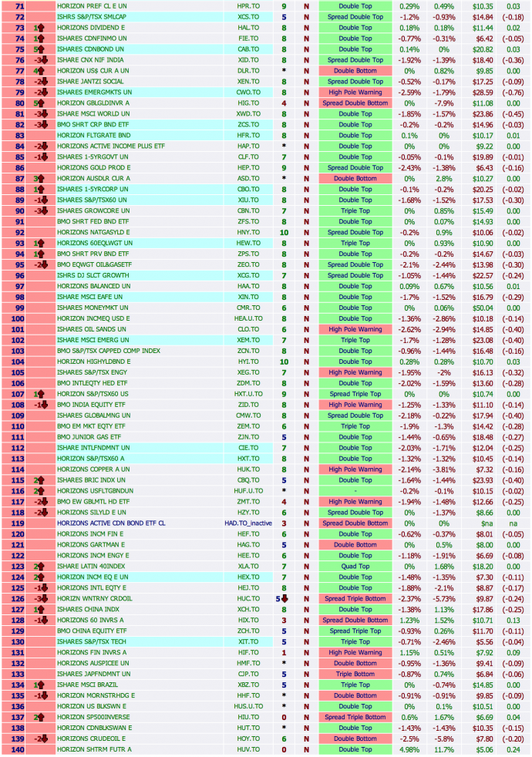Open the Ishares Gold Prod E fund
This screenshot has height=757, width=532.
tap(93, 167)
